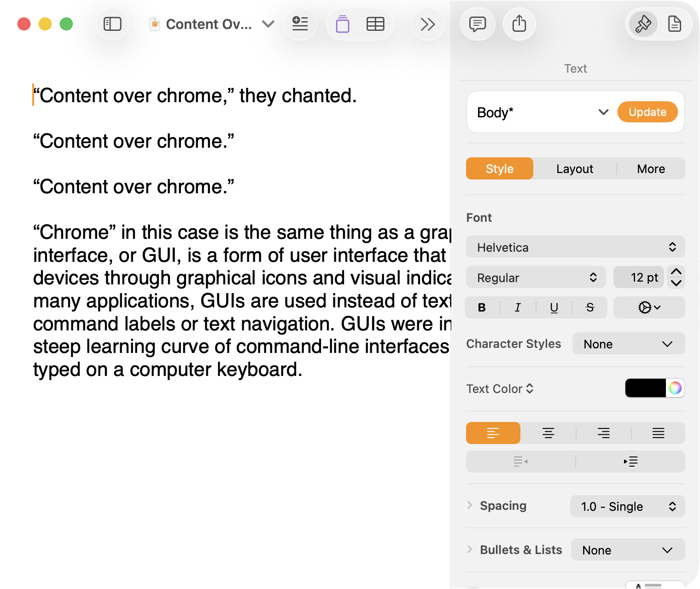Switch to the More tab
Screen dimensions: 700x589
coord(651,168)
